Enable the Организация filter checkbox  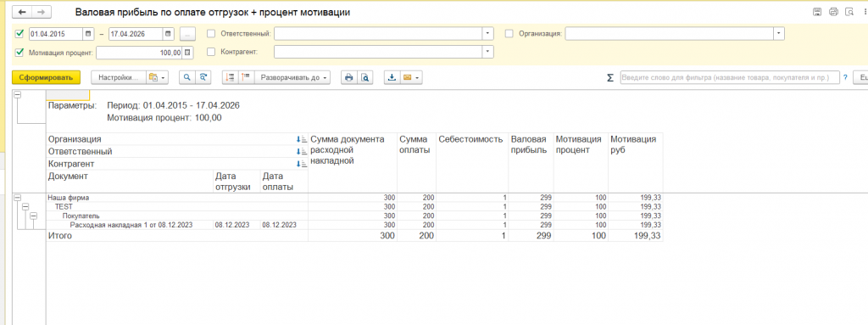pos(509,34)
